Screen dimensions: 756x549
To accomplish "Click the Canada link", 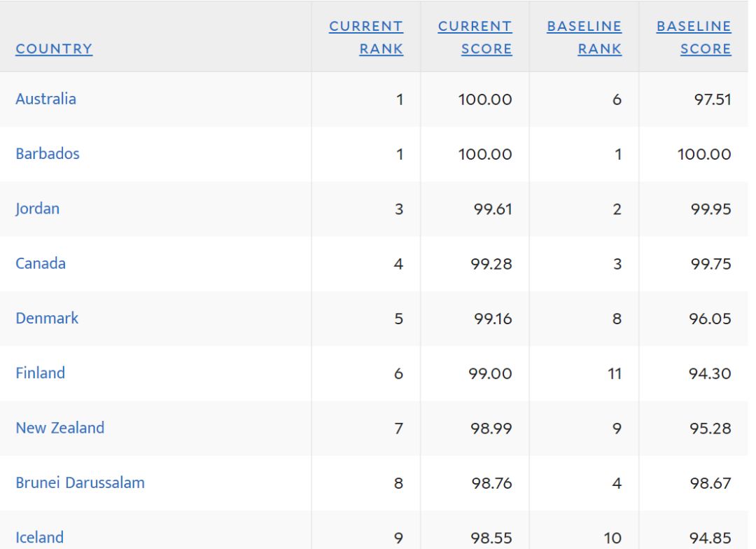I will 41,263.
